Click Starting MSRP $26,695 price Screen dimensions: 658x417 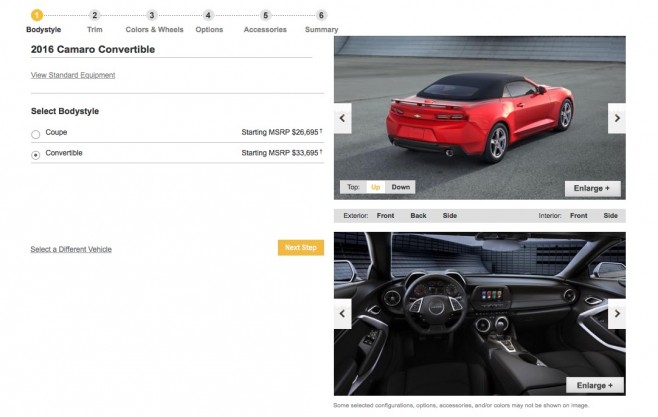click(282, 132)
